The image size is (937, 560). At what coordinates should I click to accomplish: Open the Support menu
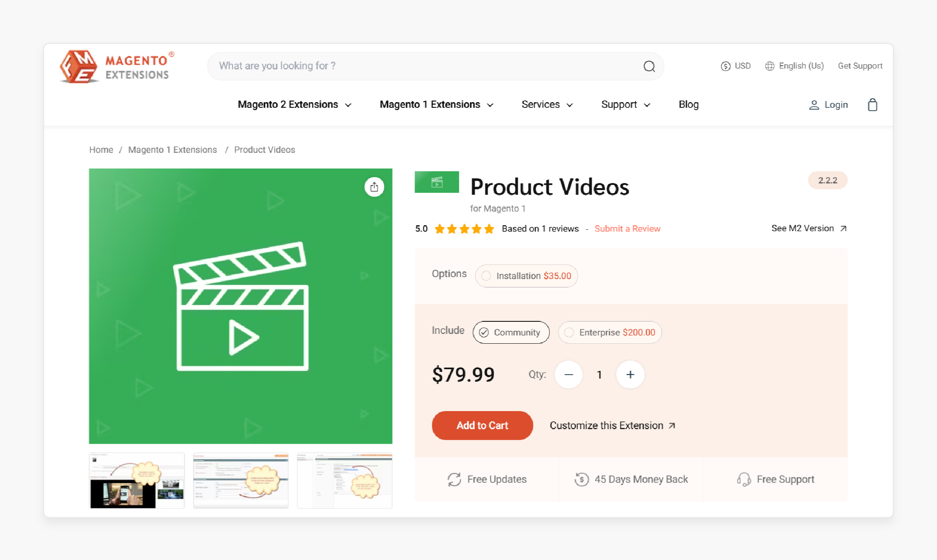tap(624, 105)
